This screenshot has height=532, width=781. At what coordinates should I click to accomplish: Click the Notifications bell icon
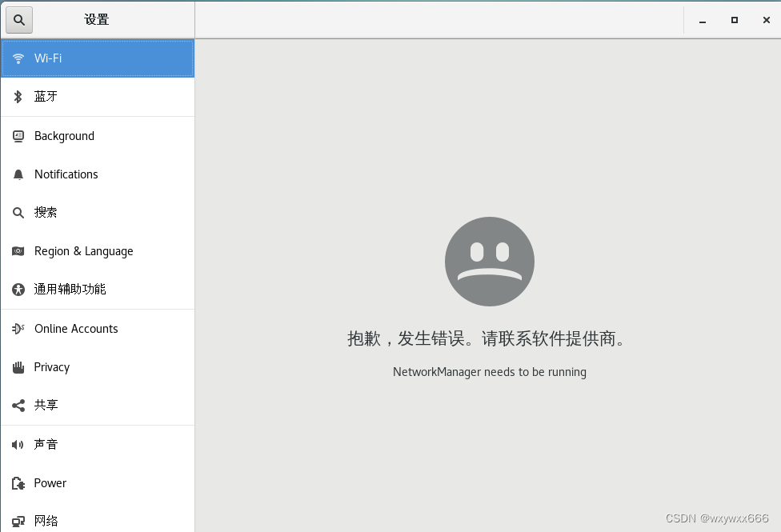18,174
